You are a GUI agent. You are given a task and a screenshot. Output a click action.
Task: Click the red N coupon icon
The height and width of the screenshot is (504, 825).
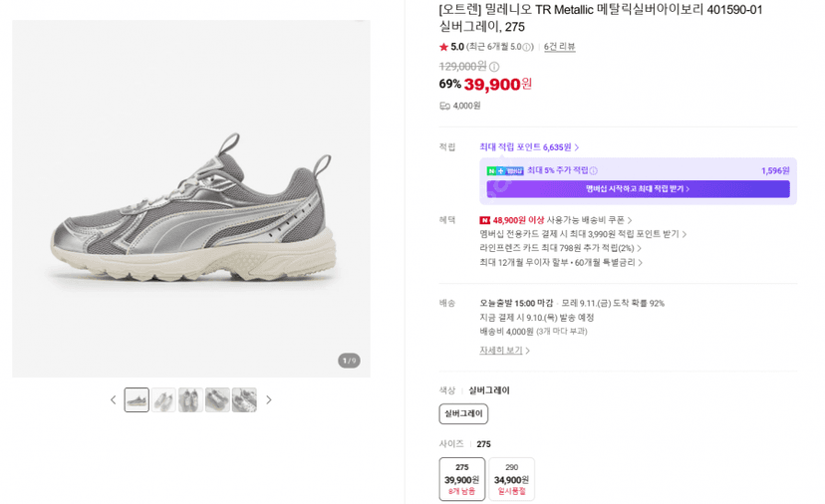(x=484, y=220)
